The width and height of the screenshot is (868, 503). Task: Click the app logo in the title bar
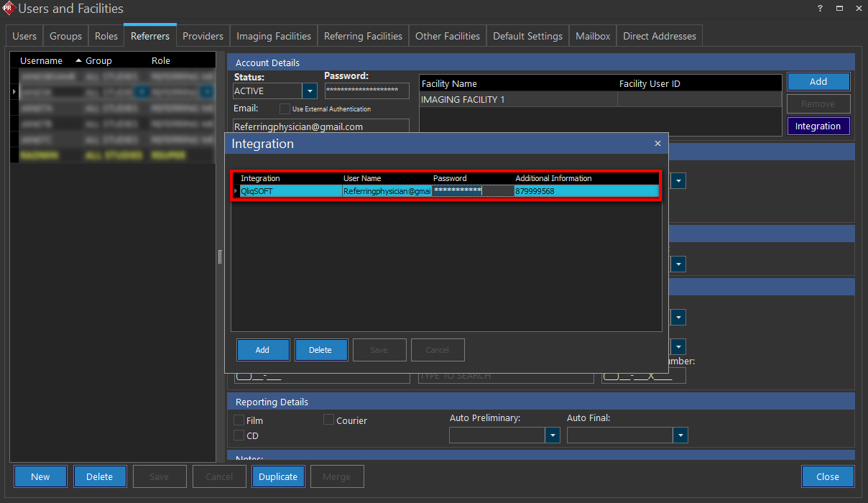click(x=9, y=9)
